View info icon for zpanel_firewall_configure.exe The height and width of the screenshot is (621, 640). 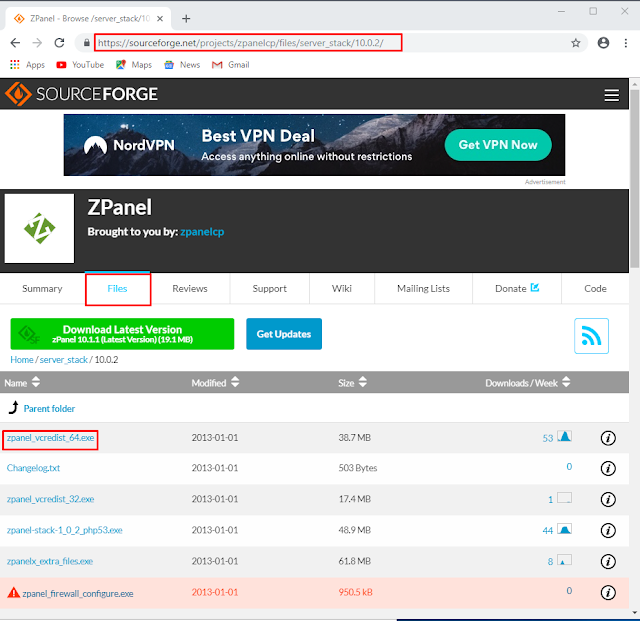point(608,592)
